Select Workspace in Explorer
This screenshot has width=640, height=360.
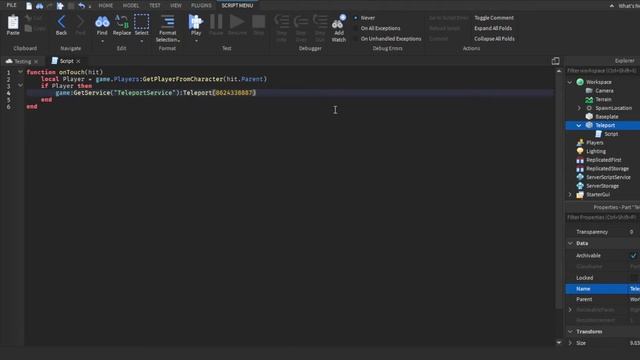599,82
